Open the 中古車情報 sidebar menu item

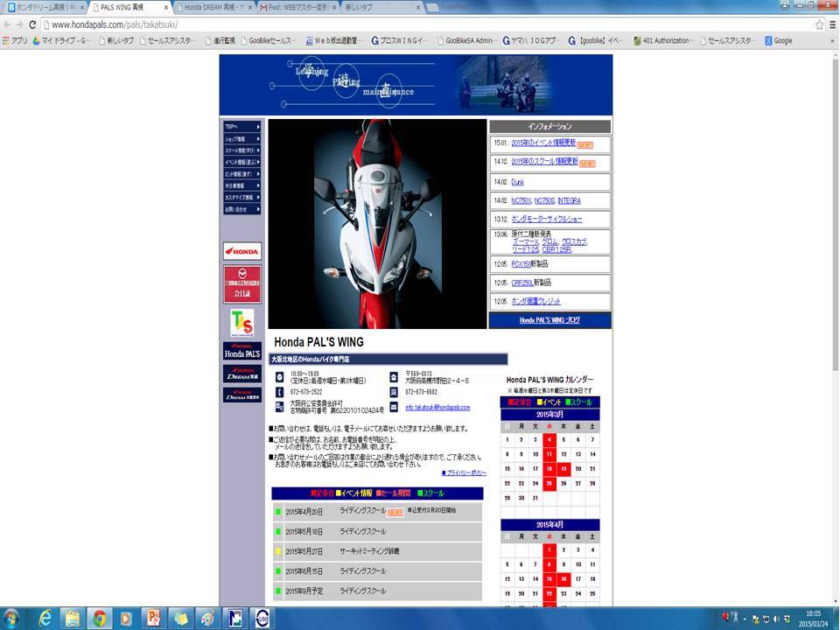coord(242,185)
